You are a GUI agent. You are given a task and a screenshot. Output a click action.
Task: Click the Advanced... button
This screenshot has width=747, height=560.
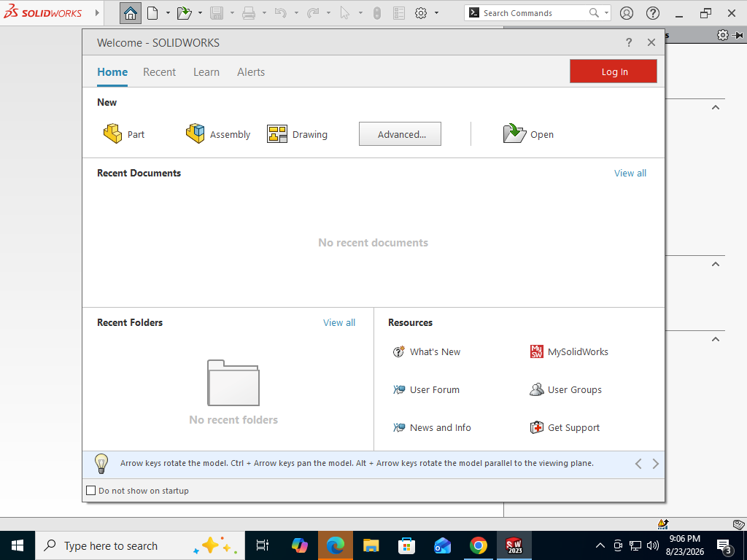pos(400,134)
